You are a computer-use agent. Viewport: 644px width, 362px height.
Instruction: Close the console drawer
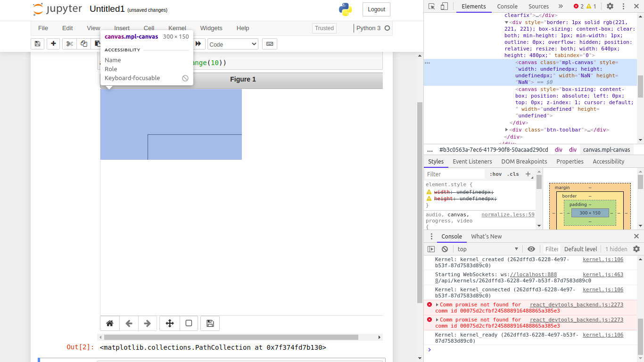point(636,236)
